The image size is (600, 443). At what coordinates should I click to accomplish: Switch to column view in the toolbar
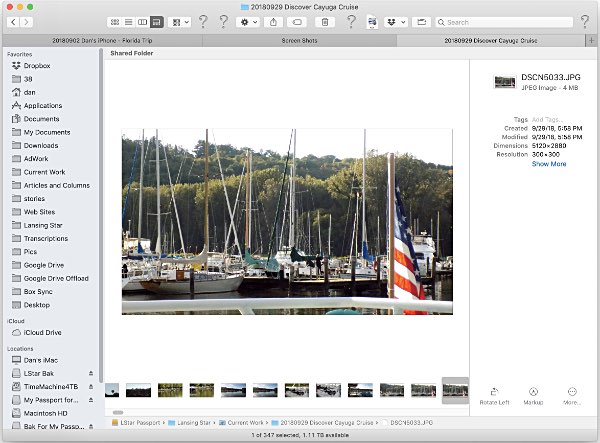click(x=141, y=21)
